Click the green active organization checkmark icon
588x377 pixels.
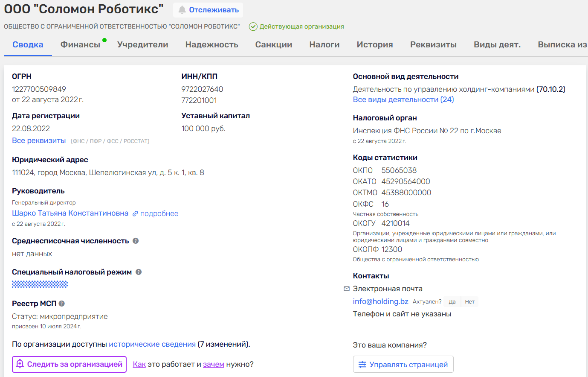point(253,26)
